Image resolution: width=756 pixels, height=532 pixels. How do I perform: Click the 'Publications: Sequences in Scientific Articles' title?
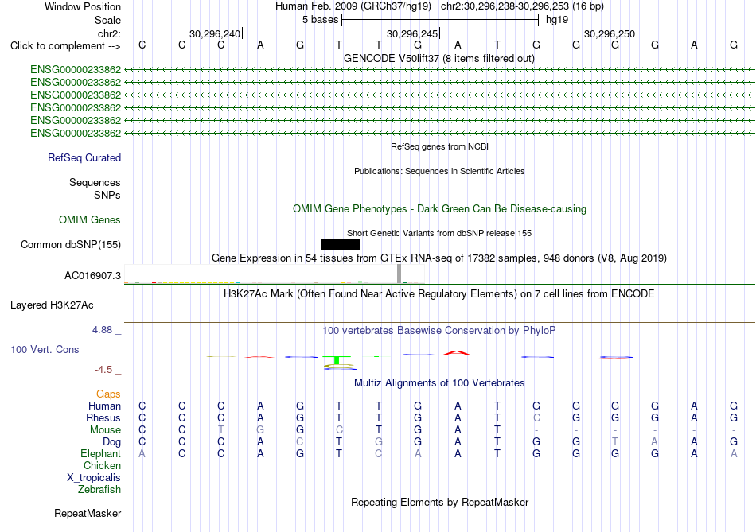[439, 171]
